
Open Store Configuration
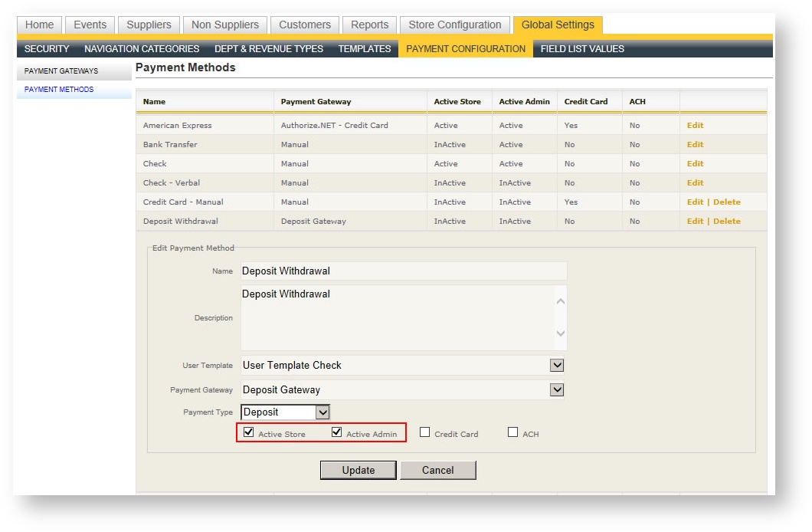click(454, 25)
